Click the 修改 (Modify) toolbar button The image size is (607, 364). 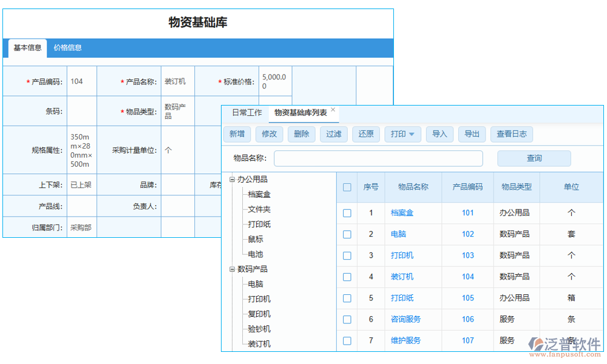click(x=270, y=134)
